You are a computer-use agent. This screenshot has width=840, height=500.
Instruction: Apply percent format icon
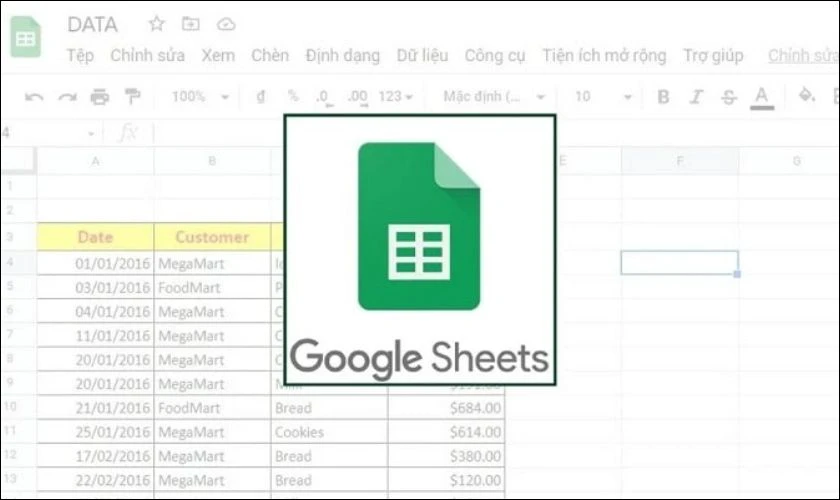293,96
